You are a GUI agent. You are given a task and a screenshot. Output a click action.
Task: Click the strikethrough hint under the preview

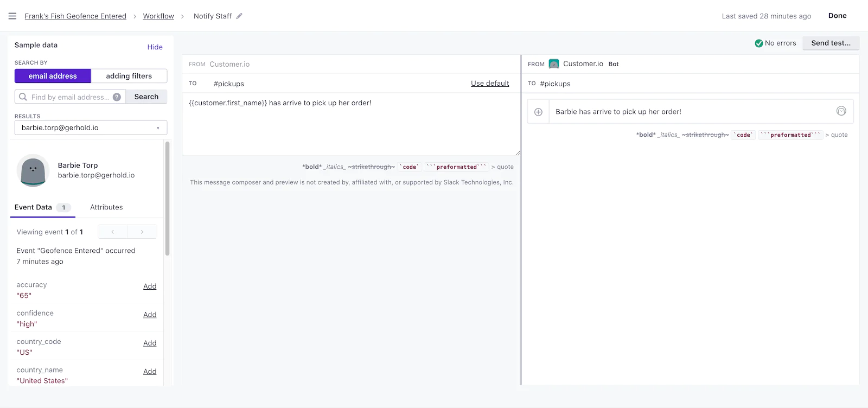click(x=705, y=135)
